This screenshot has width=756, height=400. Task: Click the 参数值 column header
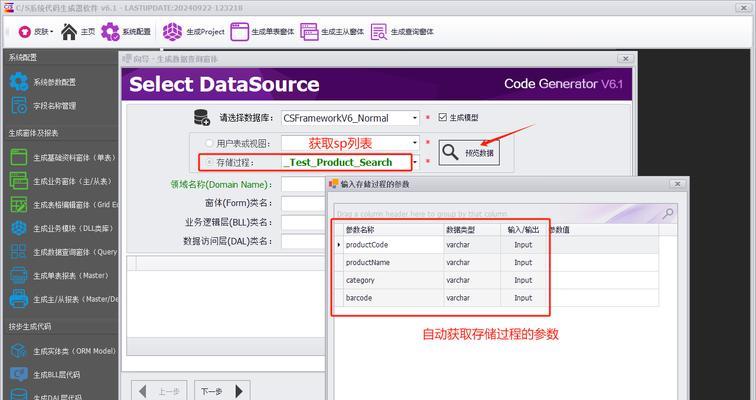click(603, 230)
